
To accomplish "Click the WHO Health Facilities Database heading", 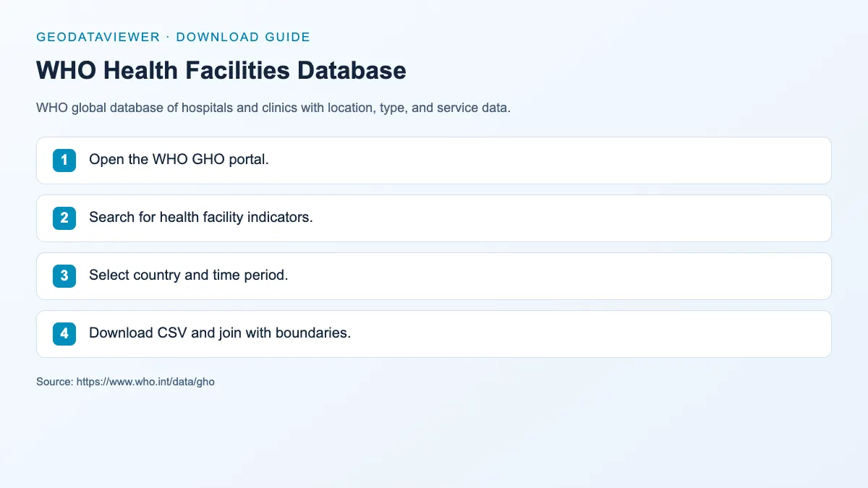I will (221, 71).
